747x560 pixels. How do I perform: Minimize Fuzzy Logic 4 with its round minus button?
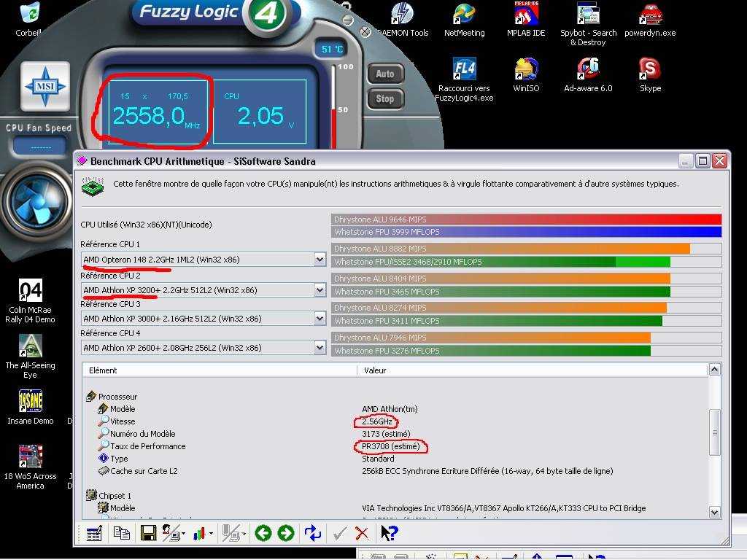[348, 20]
